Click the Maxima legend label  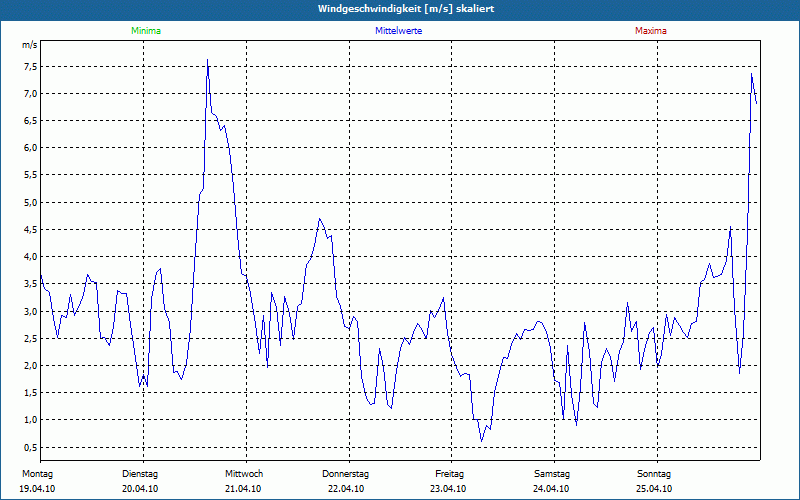tap(651, 31)
